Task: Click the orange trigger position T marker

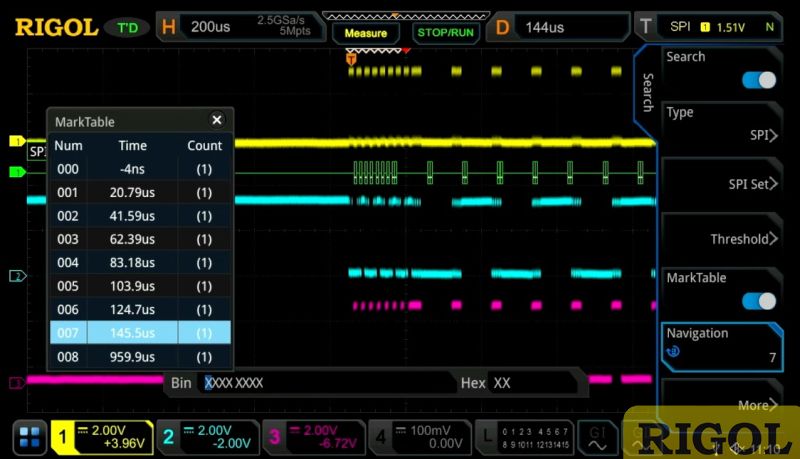Action: [x=351, y=60]
